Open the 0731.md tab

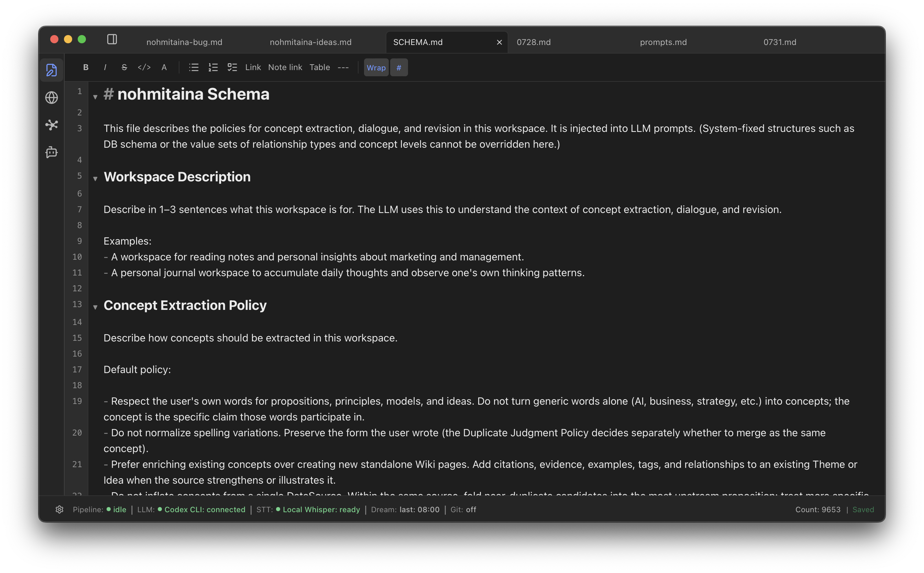coord(780,42)
